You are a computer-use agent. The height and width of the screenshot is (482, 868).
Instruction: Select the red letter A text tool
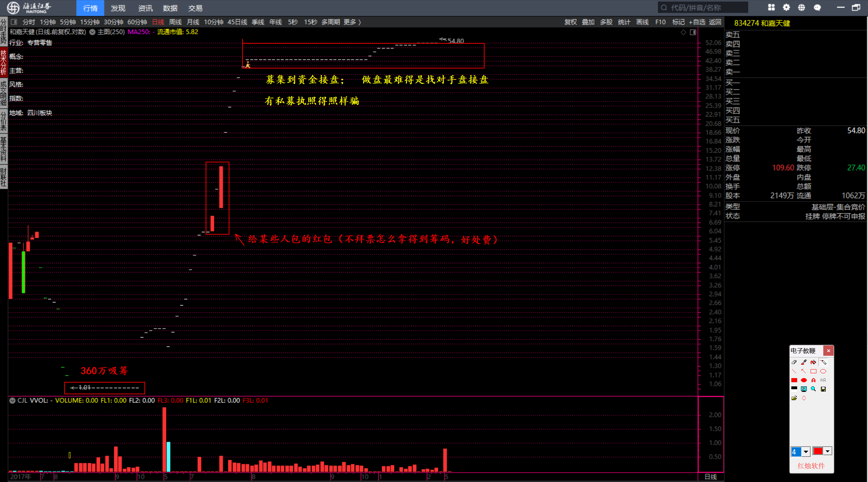point(813,380)
